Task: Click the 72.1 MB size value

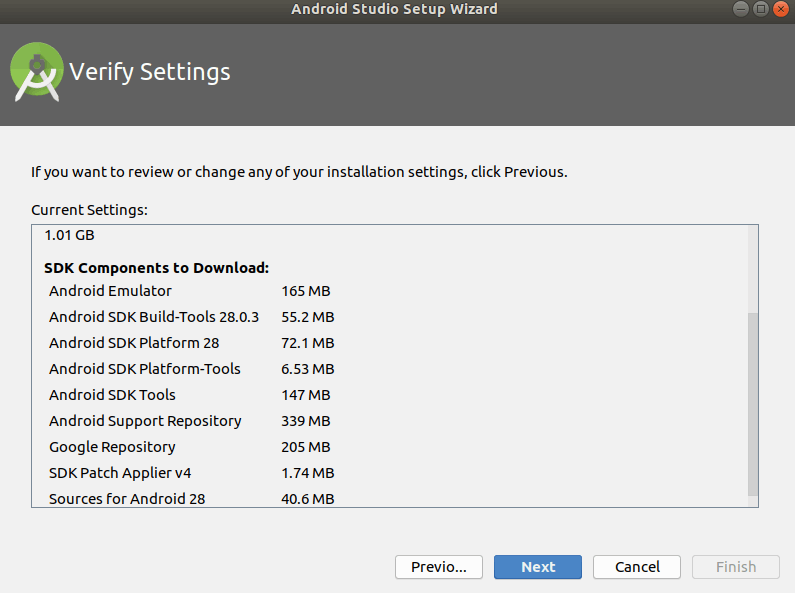Action: click(308, 343)
